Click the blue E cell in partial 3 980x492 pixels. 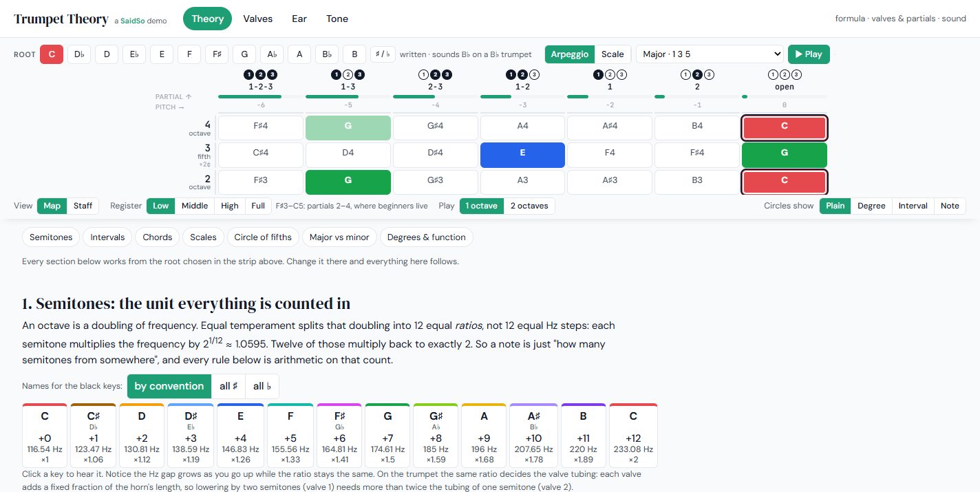tap(522, 155)
